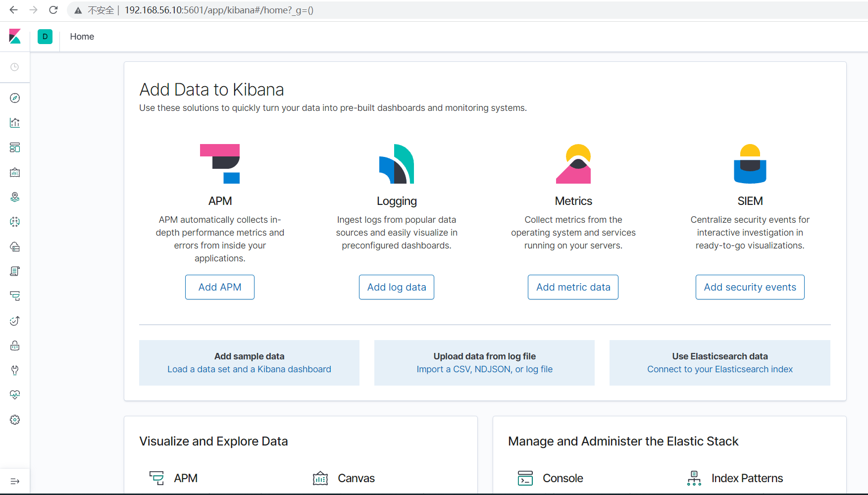Open Import a CSV, NDJSON, or log file link
Screen dimensions: 868x495
pos(485,369)
